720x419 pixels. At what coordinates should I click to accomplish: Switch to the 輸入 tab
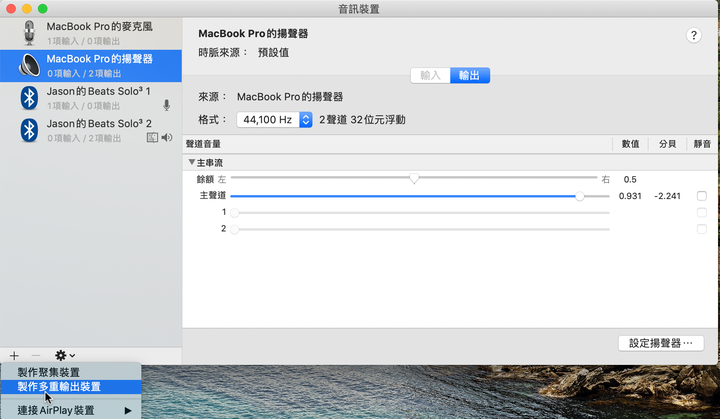click(430, 75)
